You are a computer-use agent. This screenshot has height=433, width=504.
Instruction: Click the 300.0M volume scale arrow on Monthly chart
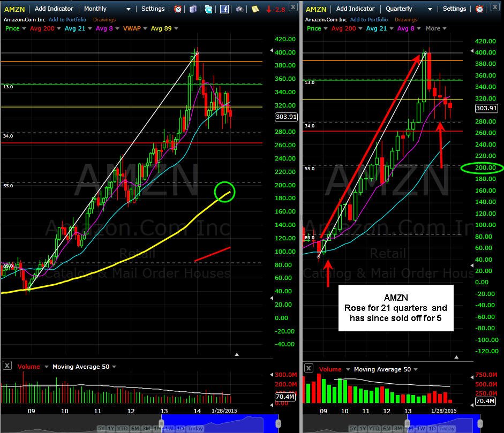[x=272, y=375]
